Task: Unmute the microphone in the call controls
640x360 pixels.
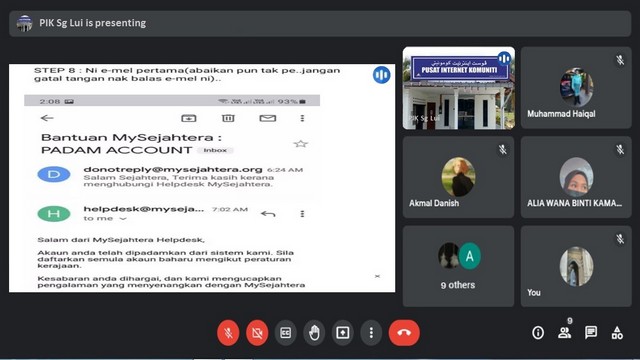Action: point(228,333)
